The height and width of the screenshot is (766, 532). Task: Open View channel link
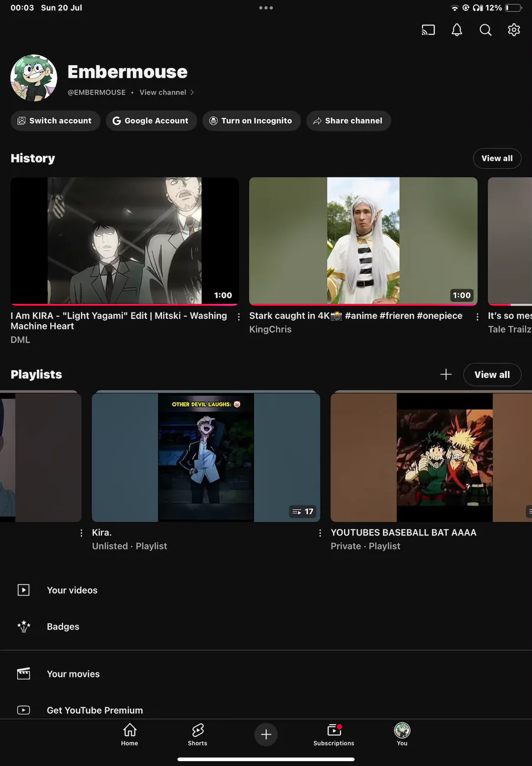163,92
